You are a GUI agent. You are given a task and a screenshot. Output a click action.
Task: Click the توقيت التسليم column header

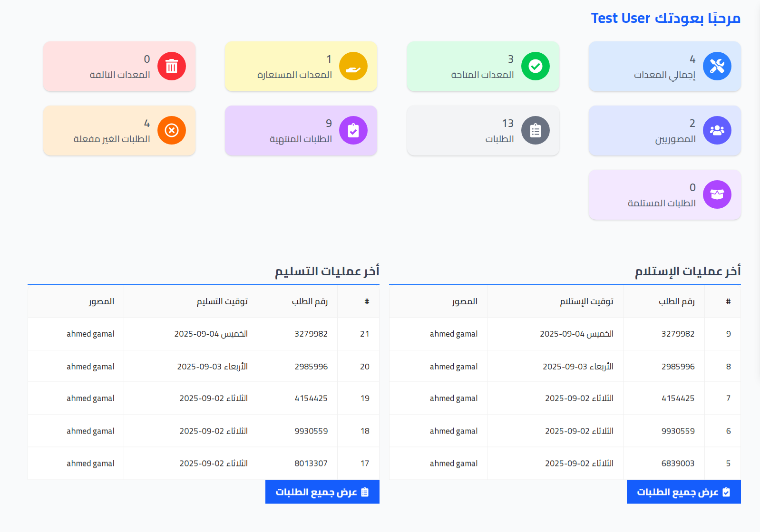(x=222, y=301)
